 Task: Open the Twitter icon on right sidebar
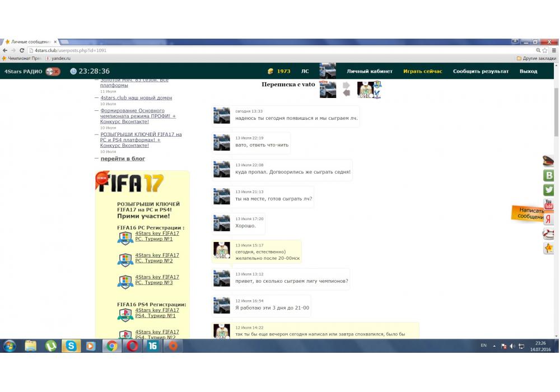pyautogui.click(x=549, y=190)
